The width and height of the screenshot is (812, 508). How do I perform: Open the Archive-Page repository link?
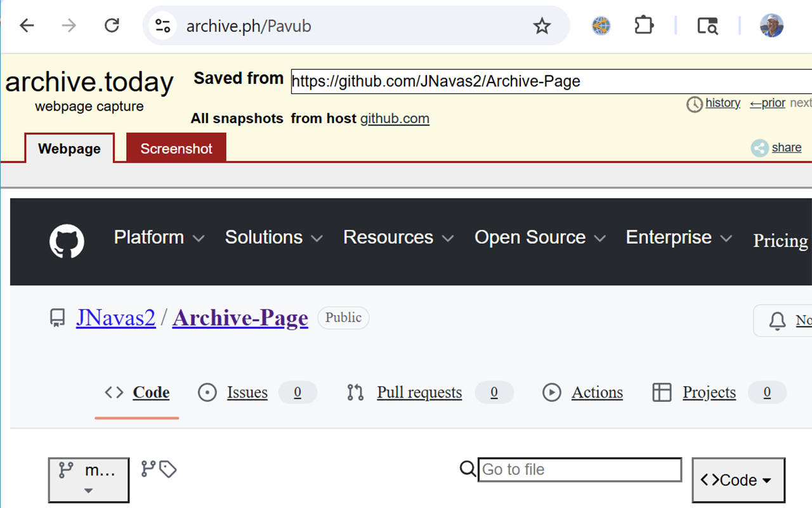pyautogui.click(x=240, y=317)
